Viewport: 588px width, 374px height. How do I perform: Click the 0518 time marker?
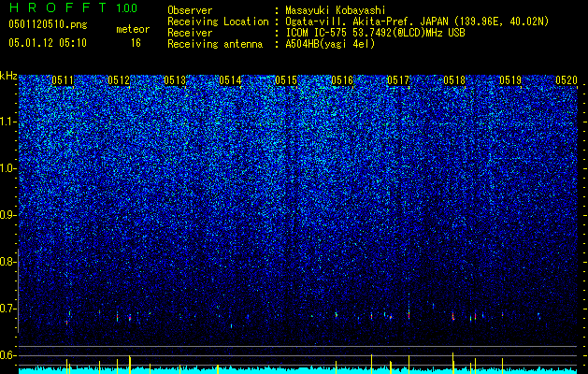click(454, 80)
